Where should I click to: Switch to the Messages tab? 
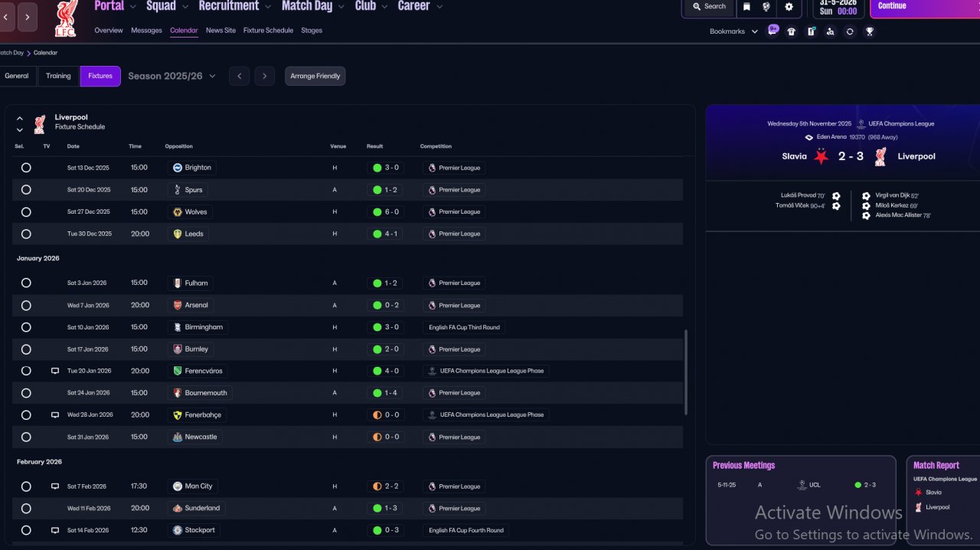click(x=146, y=31)
